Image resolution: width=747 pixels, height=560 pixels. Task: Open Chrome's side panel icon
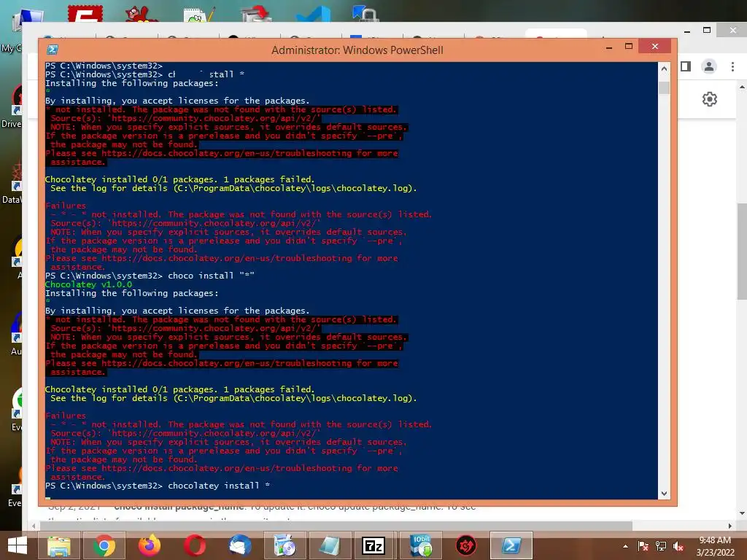(x=686, y=66)
